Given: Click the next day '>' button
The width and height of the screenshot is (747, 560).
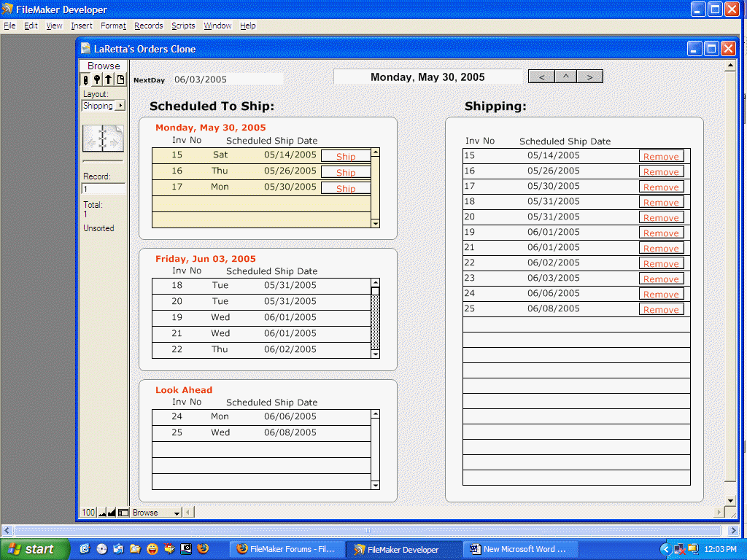Looking at the screenshot, I should pyautogui.click(x=589, y=76).
